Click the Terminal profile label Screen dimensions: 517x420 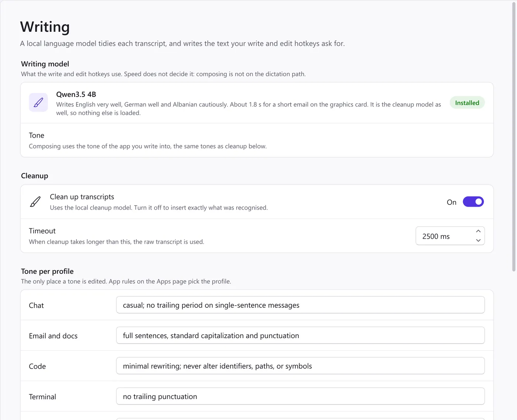click(x=42, y=397)
